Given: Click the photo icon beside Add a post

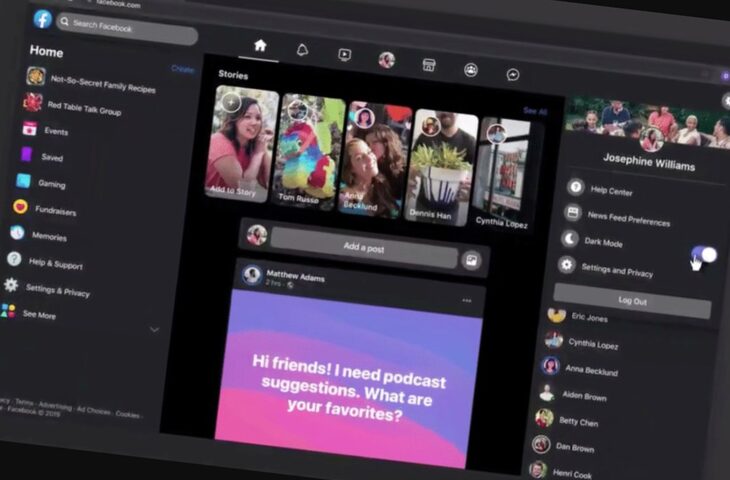Looking at the screenshot, I should [x=471, y=260].
